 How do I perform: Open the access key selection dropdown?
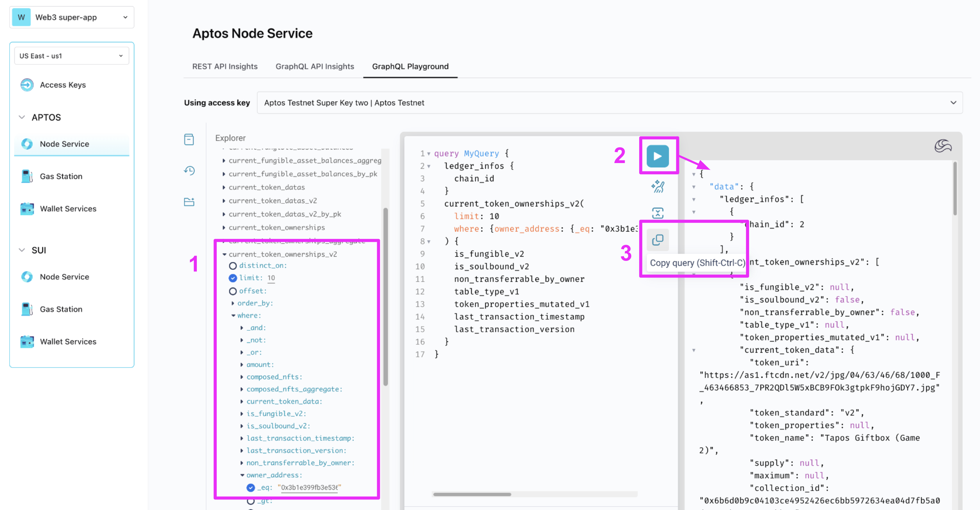point(609,103)
